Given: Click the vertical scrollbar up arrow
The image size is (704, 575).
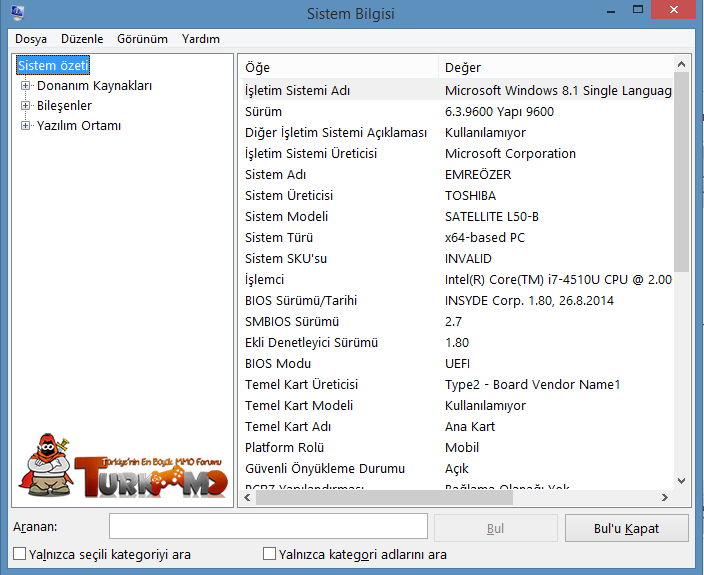Looking at the screenshot, I should pyautogui.click(x=681, y=64).
